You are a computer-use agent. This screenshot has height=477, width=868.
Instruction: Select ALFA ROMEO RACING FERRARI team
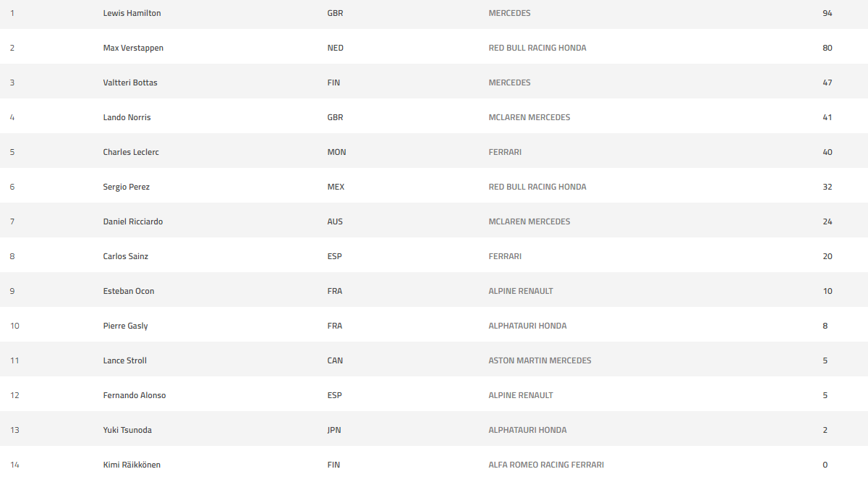(546, 465)
